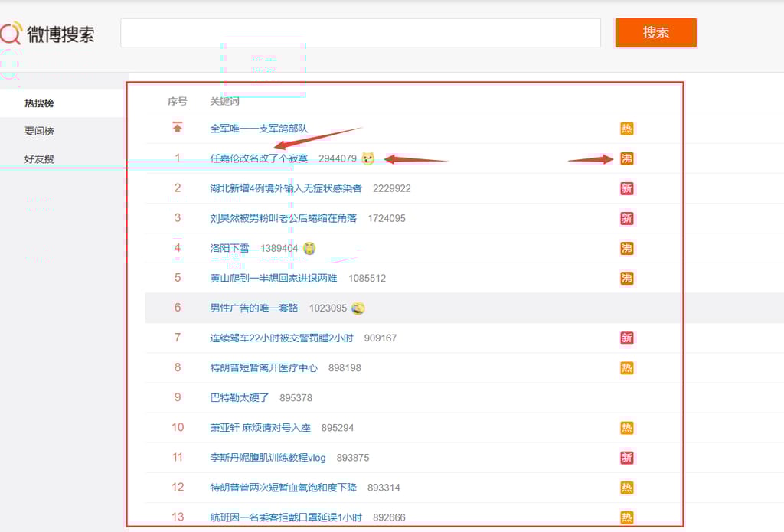This screenshot has height=532, width=784.
Task: Open topic 湖北新增4例境外输入无症状感染者
Action: tap(286, 188)
